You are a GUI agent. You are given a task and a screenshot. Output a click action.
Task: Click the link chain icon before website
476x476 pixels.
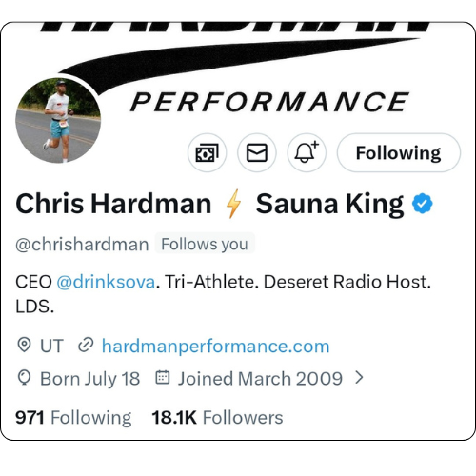point(86,346)
